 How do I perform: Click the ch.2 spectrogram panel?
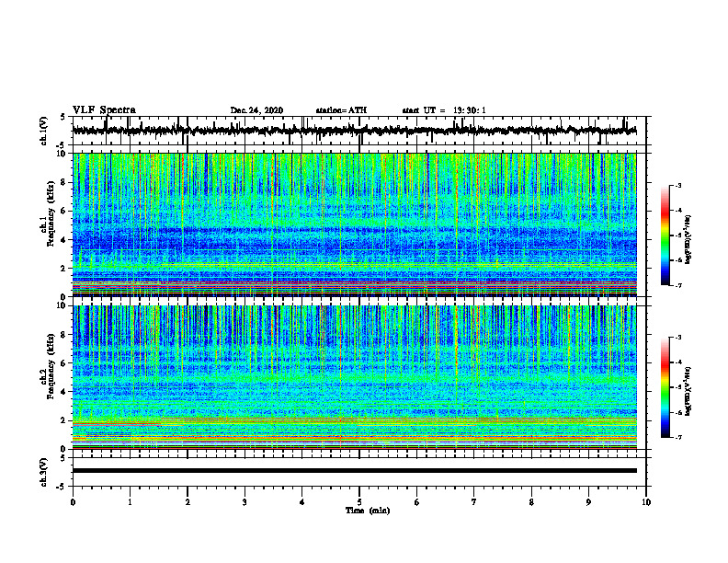354,377
